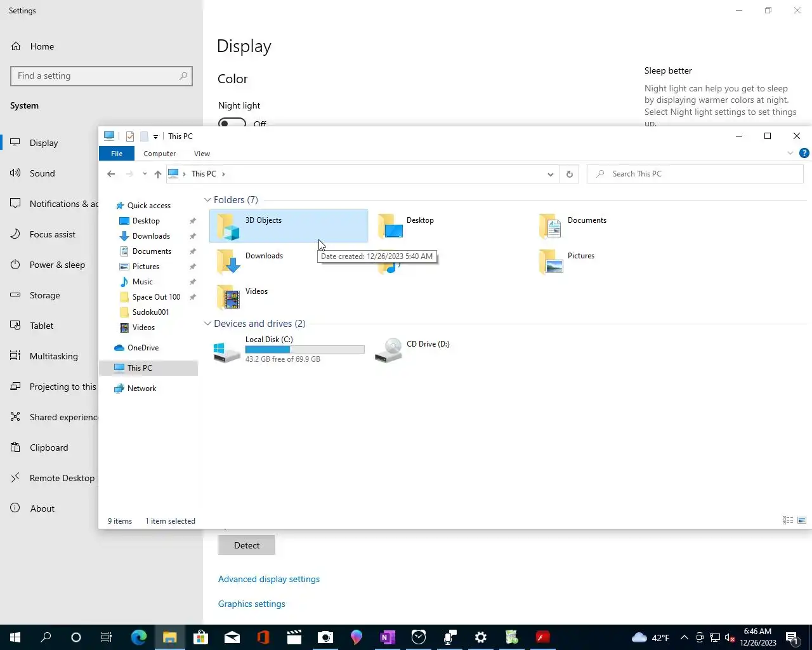Viewport: 812px width, 650px height.
Task: Click Local Disk (C:) storage usage bar
Action: pyautogui.click(x=304, y=349)
